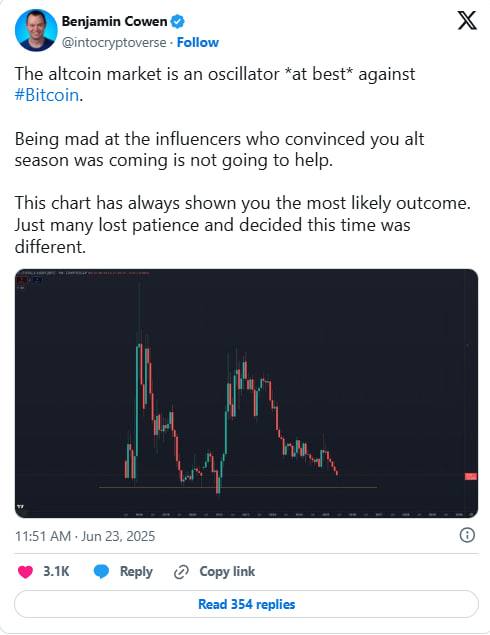Click the tweet body text paragraph
The width and height of the screenshot is (490, 635).
coord(243,160)
